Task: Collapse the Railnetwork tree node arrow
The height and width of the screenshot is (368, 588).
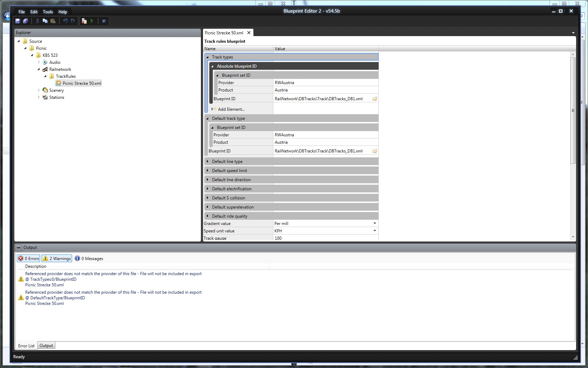Action: pyautogui.click(x=38, y=69)
